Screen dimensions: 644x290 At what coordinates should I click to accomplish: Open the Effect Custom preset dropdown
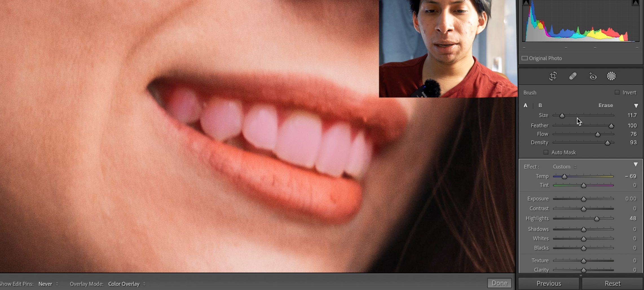pyautogui.click(x=563, y=167)
